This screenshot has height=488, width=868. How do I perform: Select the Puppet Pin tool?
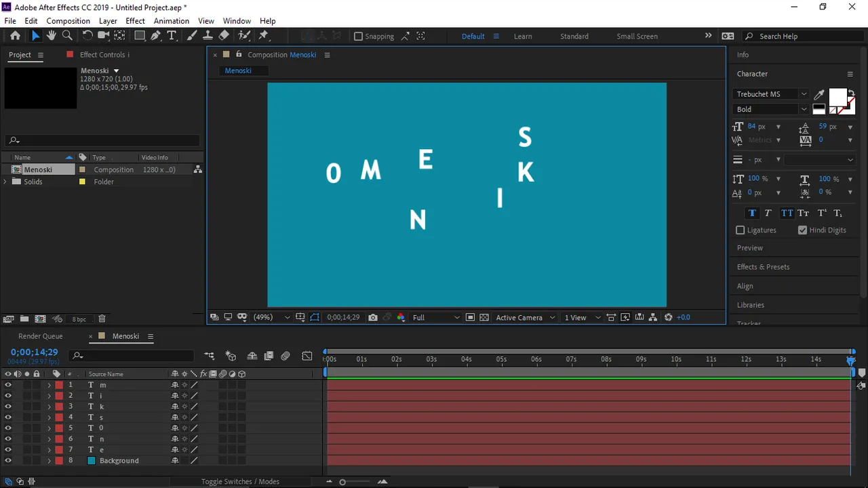pos(264,36)
